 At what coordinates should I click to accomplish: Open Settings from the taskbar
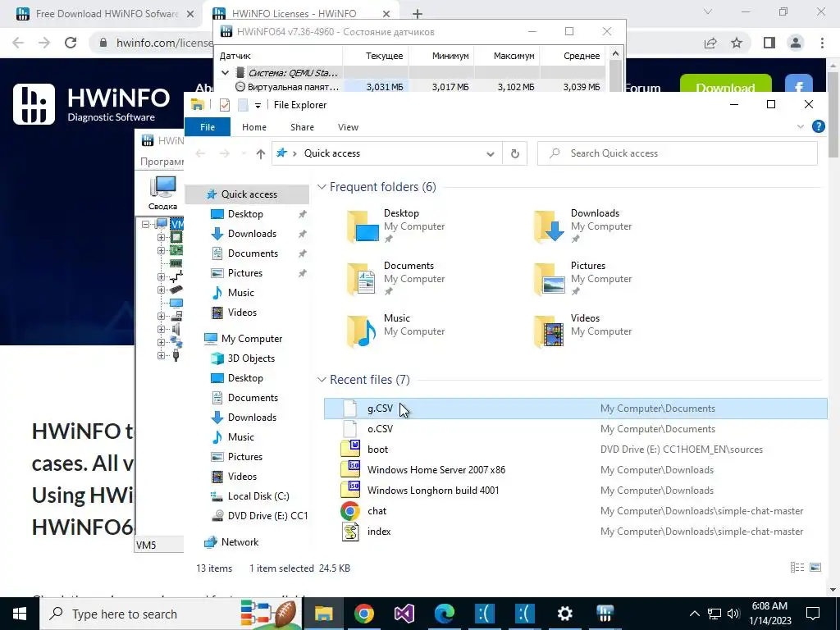point(564,614)
